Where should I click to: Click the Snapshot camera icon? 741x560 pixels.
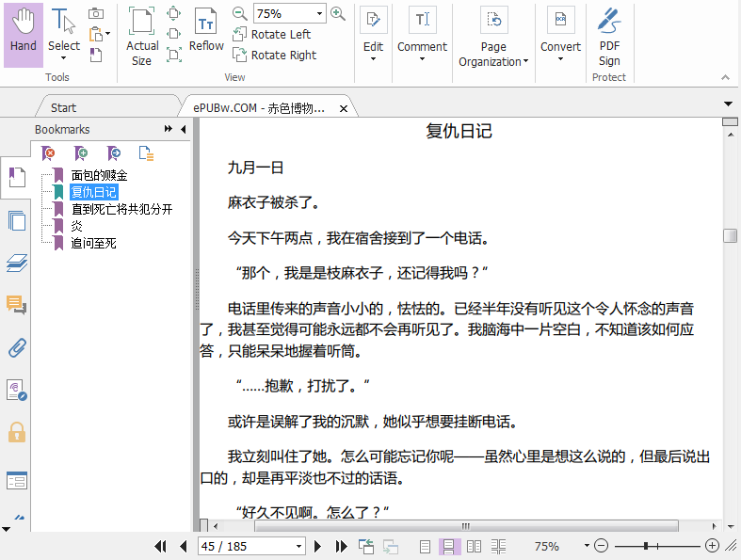tap(96, 13)
